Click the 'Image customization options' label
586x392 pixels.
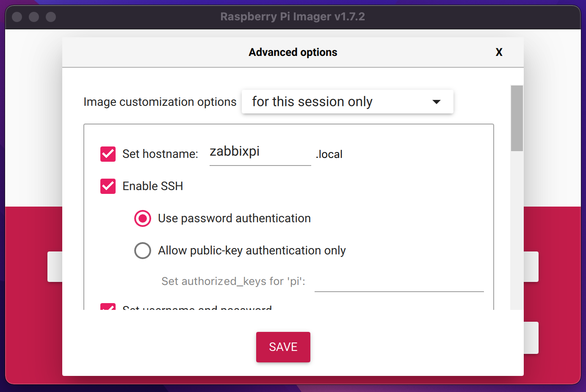point(160,102)
